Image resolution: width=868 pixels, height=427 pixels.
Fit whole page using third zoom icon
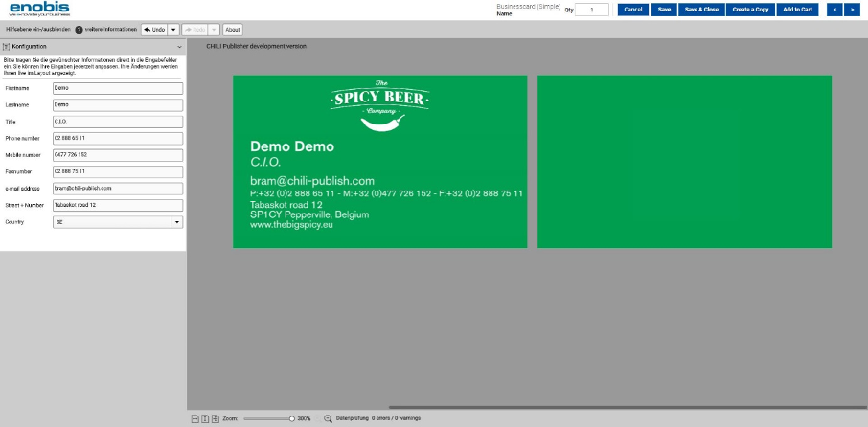pyautogui.click(x=216, y=419)
